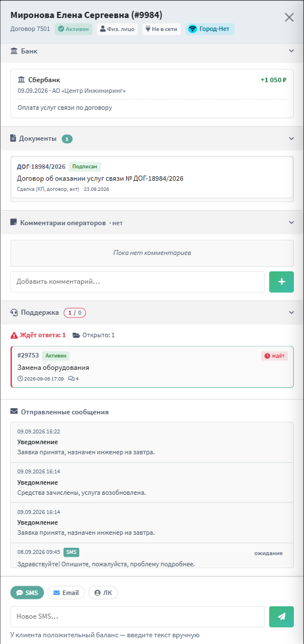The width and height of the screenshot is (304, 644).
Task: Click message Средства зачислены, услуга возобновлена.
Action: coord(82,493)
